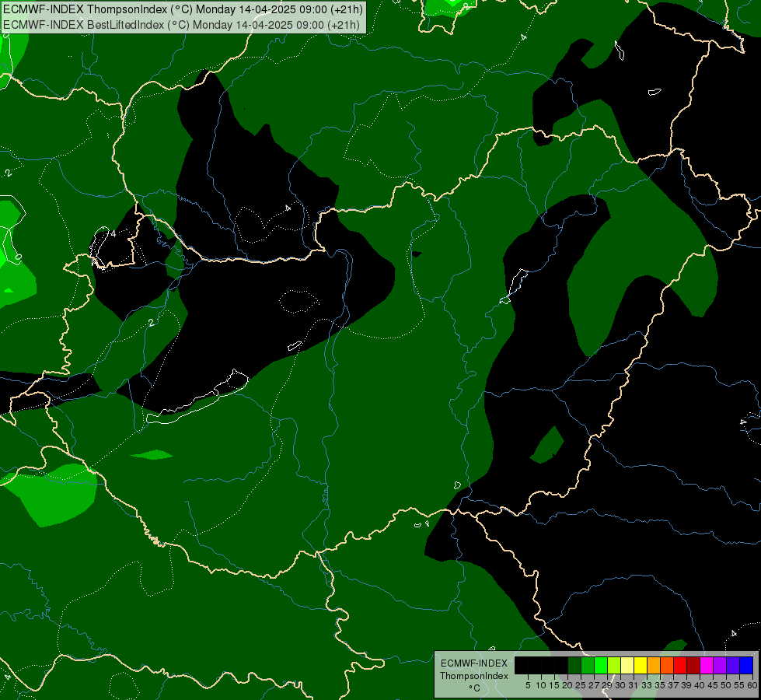Select the magenta 40–45 legend swatch
761x700 pixels.
coord(707,665)
